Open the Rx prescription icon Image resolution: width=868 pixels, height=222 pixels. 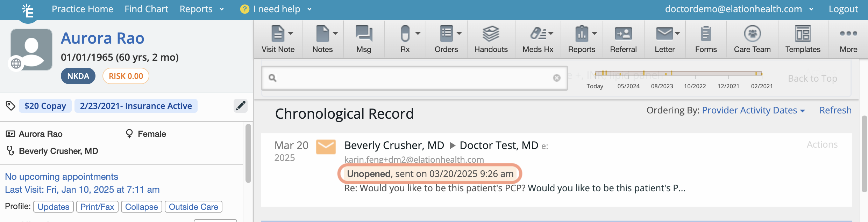pos(405,34)
